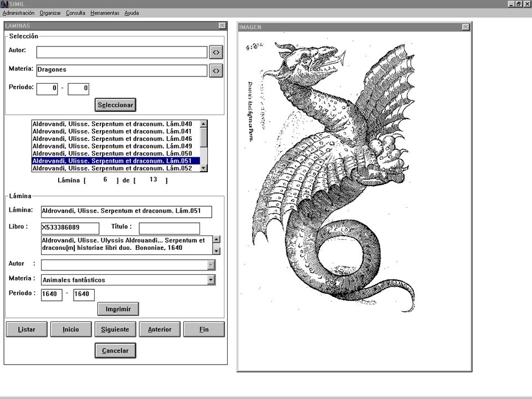Open the Herramientas menu
The width and height of the screenshot is (532, 399).
pos(105,13)
